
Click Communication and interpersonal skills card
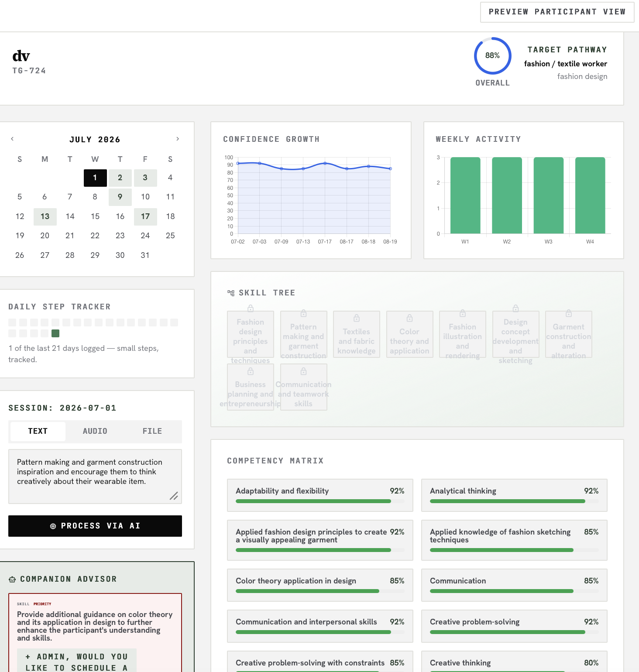coord(320,626)
